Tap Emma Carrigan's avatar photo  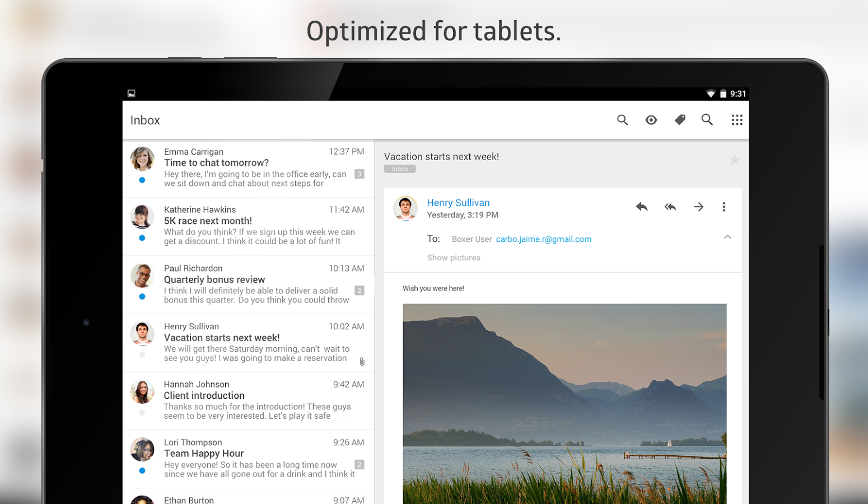pyautogui.click(x=142, y=159)
